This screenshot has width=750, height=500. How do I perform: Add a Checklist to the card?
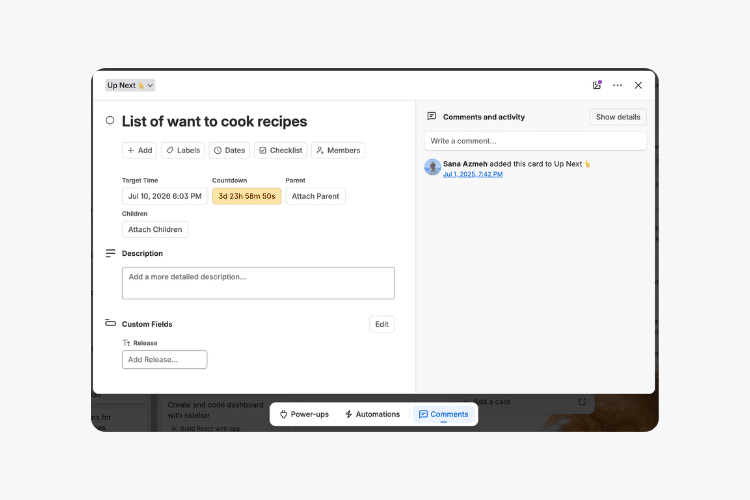tap(281, 150)
